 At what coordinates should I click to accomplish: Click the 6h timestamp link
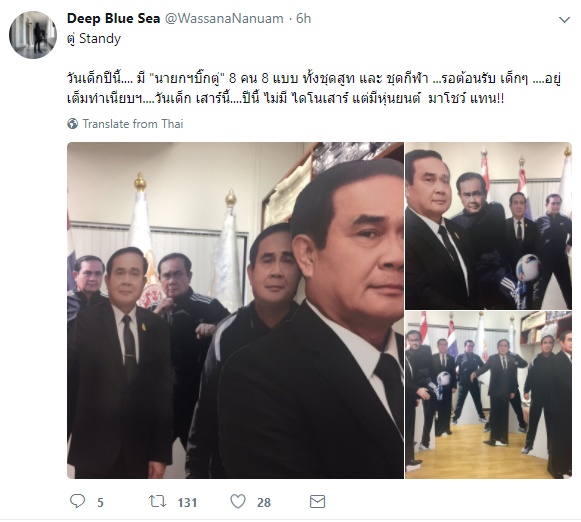tap(303, 19)
